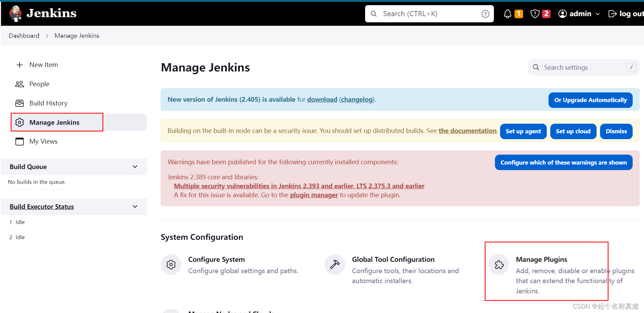Click the Jenkins butler logo

click(x=15, y=14)
